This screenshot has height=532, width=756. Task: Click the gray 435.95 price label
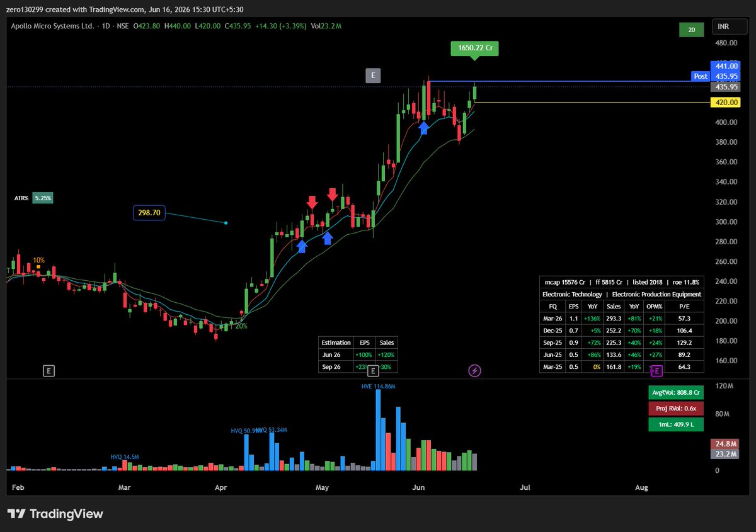pos(727,86)
